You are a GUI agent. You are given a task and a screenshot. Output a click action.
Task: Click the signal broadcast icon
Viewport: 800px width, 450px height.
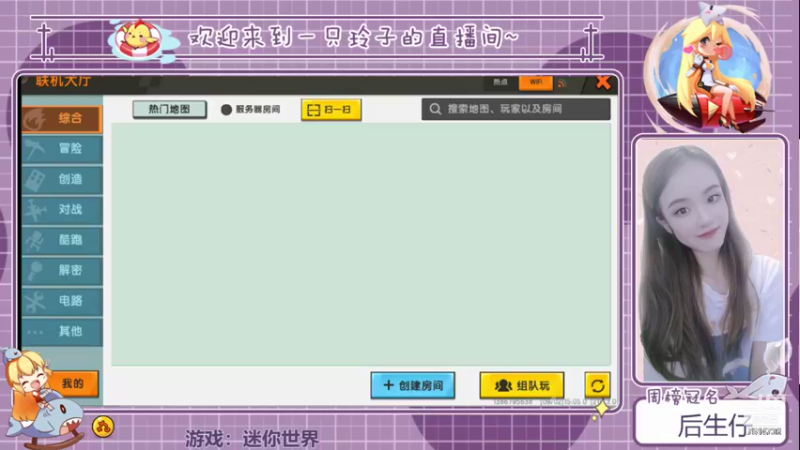(x=562, y=83)
